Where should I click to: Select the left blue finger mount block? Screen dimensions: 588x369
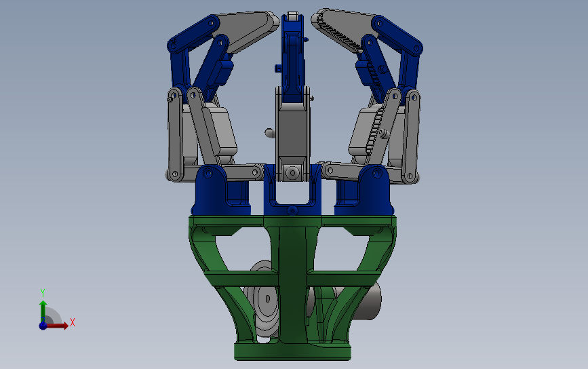pyautogui.click(x=220, y=191)
